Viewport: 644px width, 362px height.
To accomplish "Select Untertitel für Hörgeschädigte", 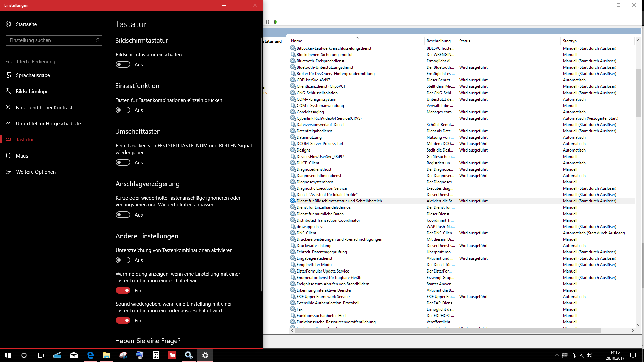I will 49,123.
